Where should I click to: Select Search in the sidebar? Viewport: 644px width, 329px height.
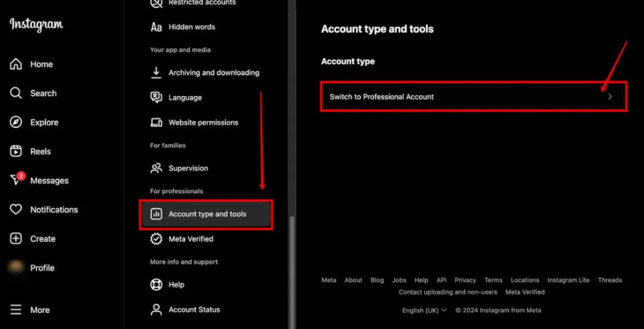tap(43, 93)
